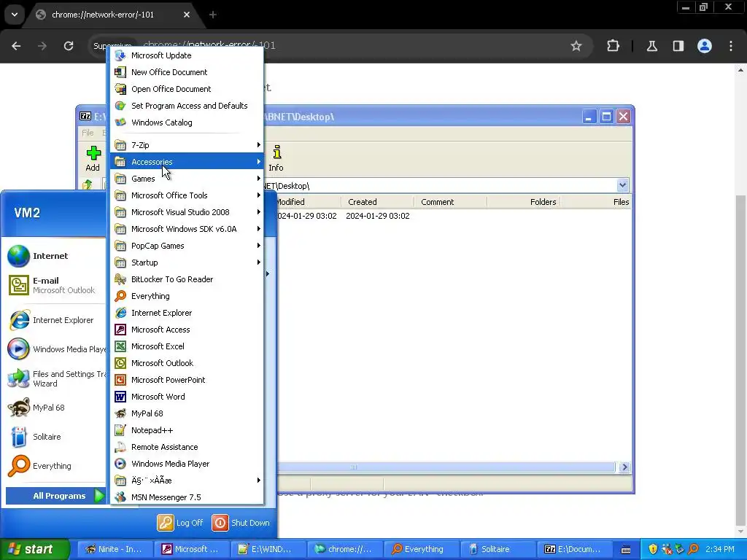Viewport: 747px width, 560px height.
Task: Open Set Program Access and Defaults
Action: click(187, 106)
